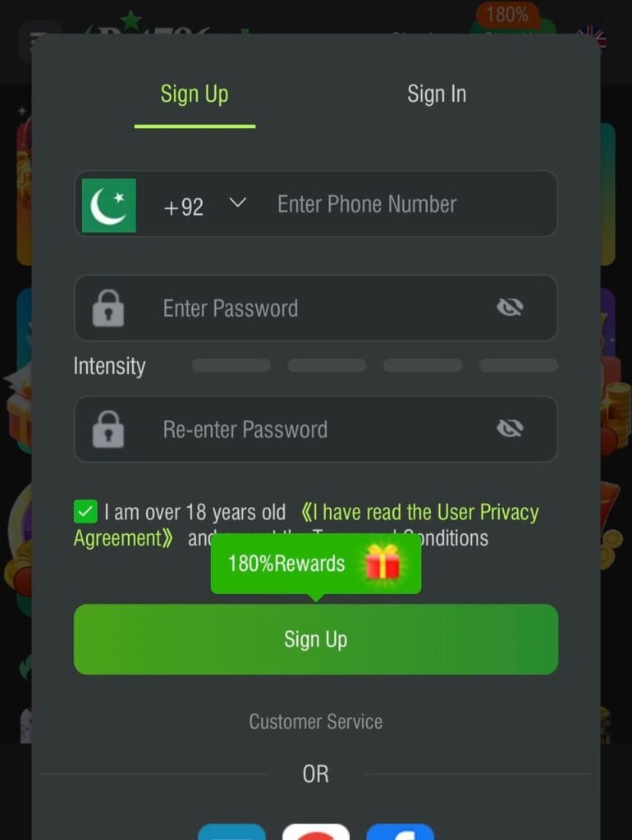Open the 180% promo badge at top
Screen dimensions: 632x840
tap(507, 15)
